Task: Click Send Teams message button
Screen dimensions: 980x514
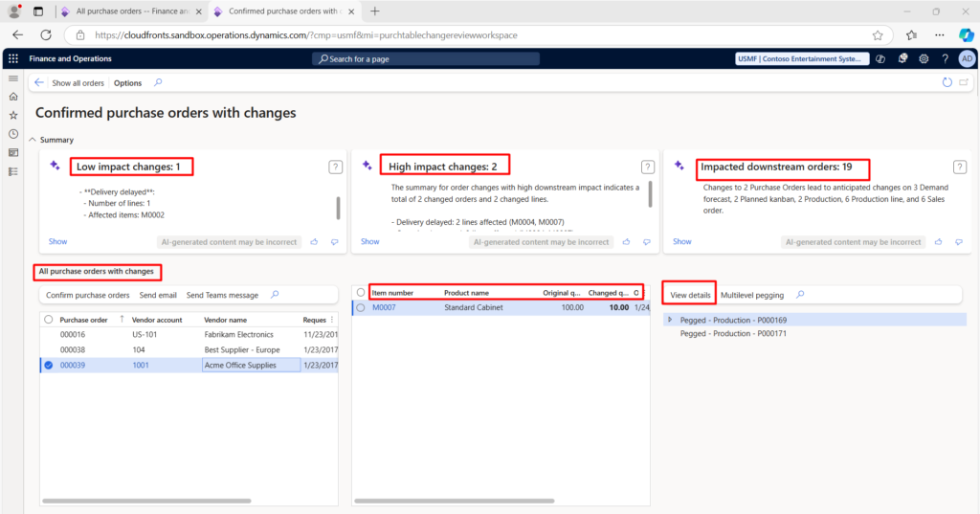Action: click(222, 295)
